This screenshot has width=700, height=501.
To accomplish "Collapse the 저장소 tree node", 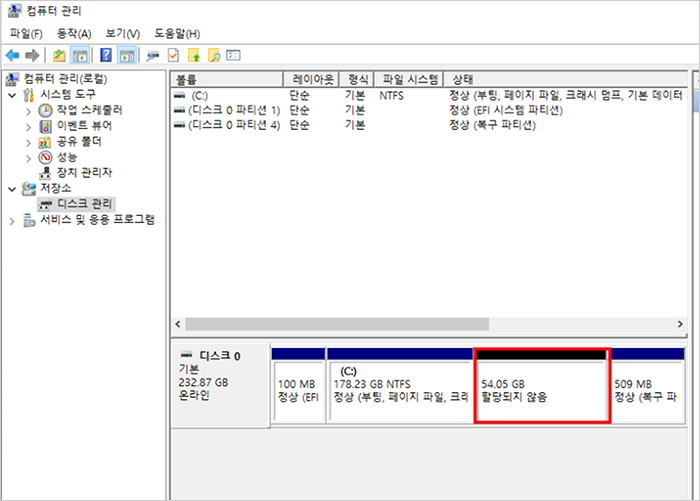I will click(12, 189).
